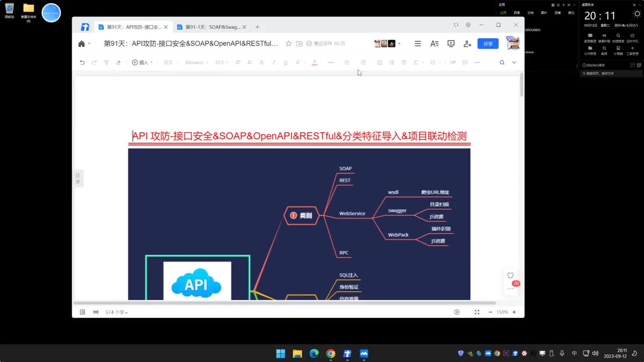This screenshot has height=362, width=644.
Task: Undo the last edit in toolbar
Action: tap(82, 62)
